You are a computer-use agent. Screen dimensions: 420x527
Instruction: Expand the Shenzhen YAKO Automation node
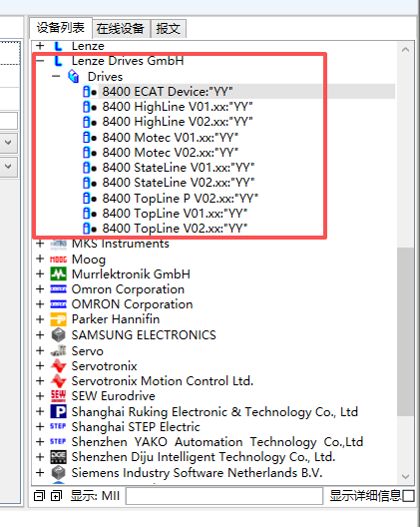click(40, 441)
